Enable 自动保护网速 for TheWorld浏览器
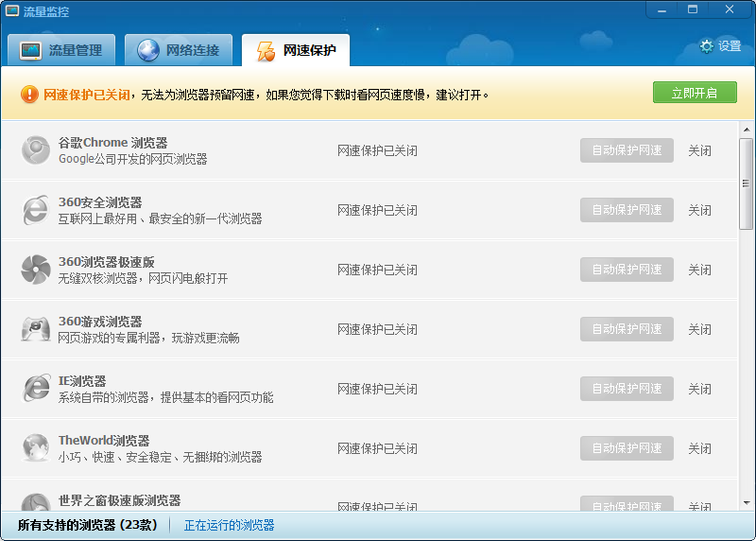Image resolution: width=756 pixels, height=541 pixels. tap(627, 448)
